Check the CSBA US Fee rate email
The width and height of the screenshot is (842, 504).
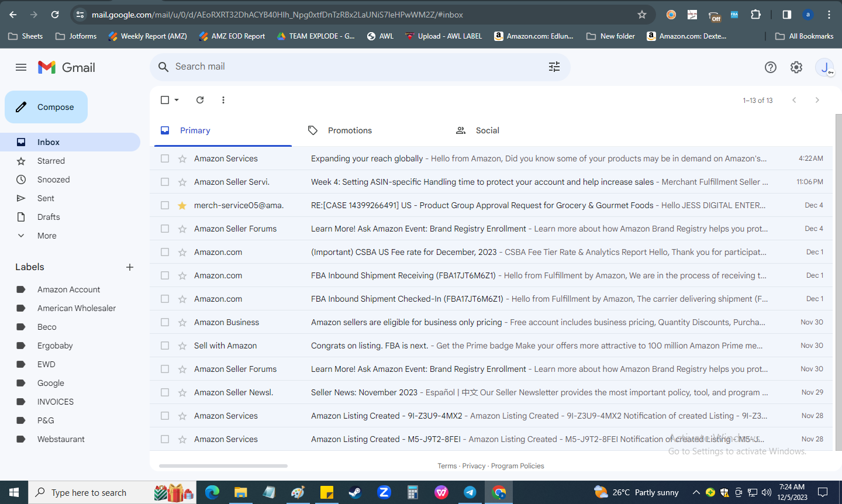pos(165,252)
